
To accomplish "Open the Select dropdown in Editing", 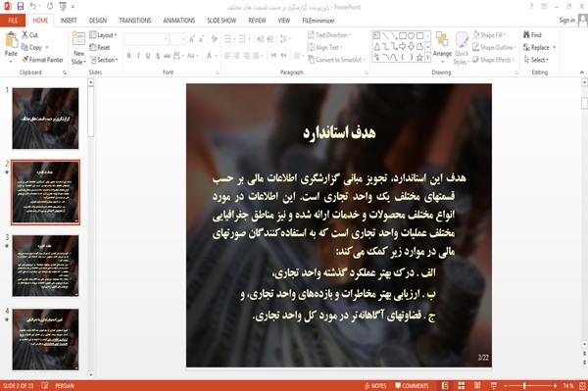I will point(536,60).
